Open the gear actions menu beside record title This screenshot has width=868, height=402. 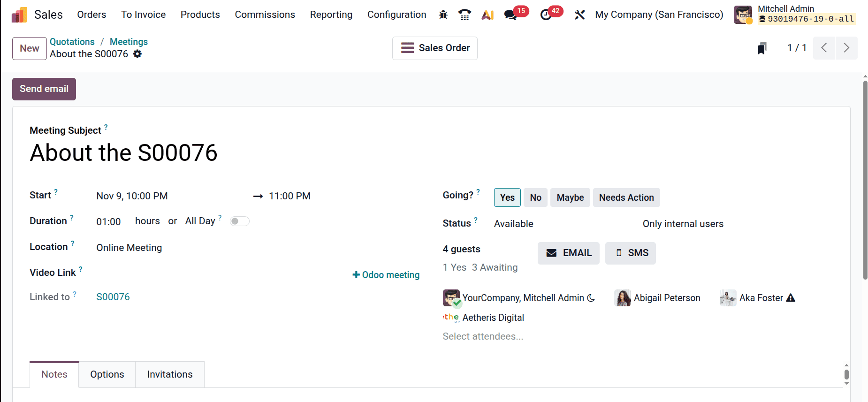click(137, 54)
